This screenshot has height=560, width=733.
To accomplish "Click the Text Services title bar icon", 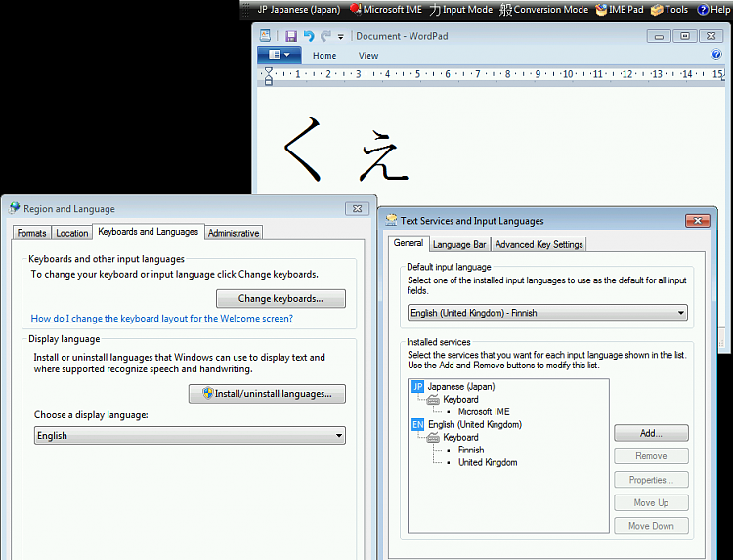I will (391, 220).
